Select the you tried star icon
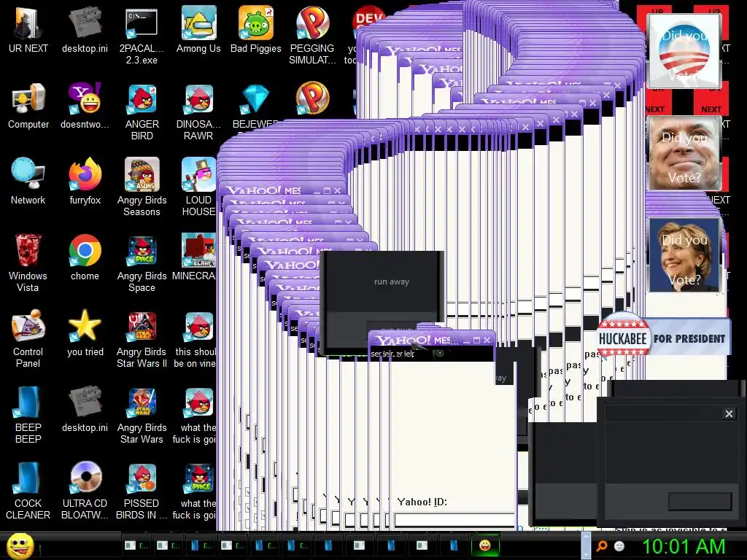 pos(85,332)
